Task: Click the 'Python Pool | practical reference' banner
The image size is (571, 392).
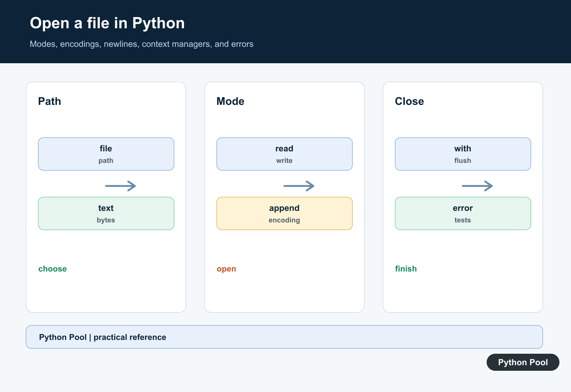Action: point(284,337)
